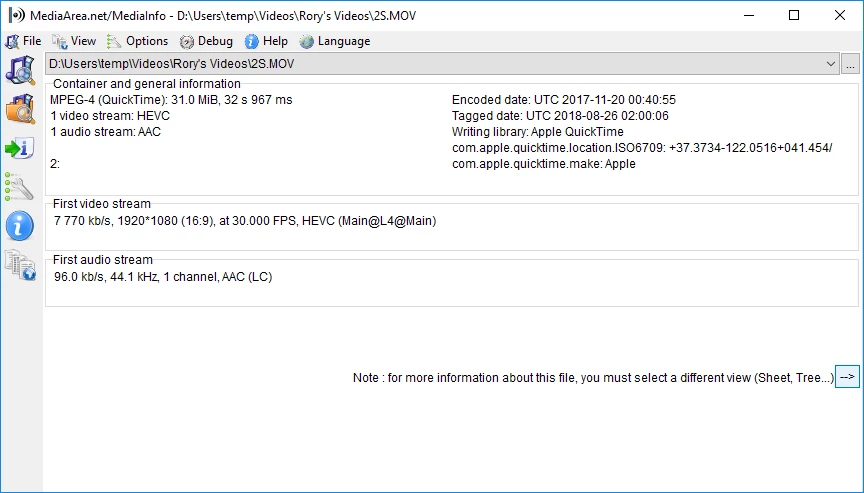Click '1 video stream: HEVC' text
Viewport: 864px width, 493px height.
coord(110,116)
